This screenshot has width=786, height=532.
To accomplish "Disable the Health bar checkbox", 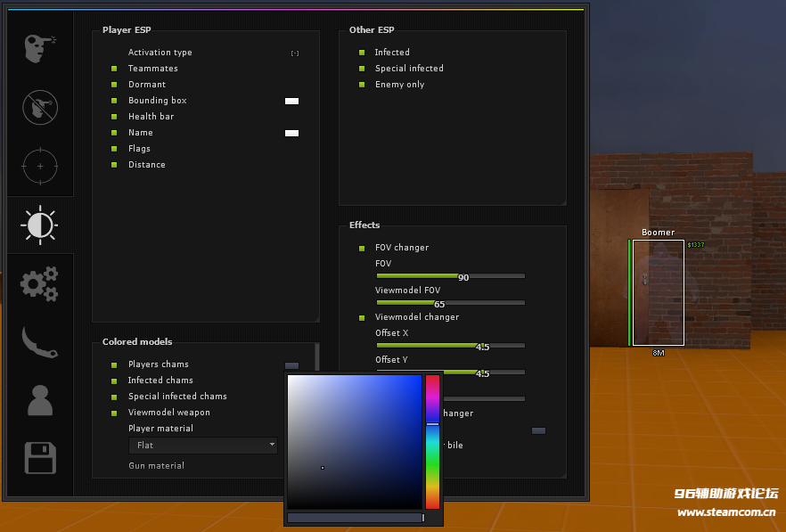I will tap(114, 117).
